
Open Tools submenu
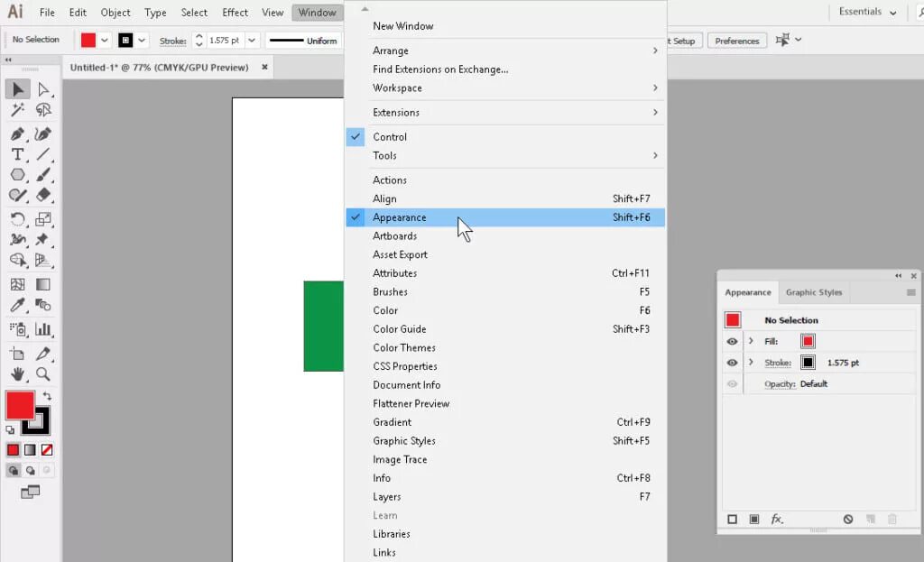pyautogui.click(x=505, y=155)
